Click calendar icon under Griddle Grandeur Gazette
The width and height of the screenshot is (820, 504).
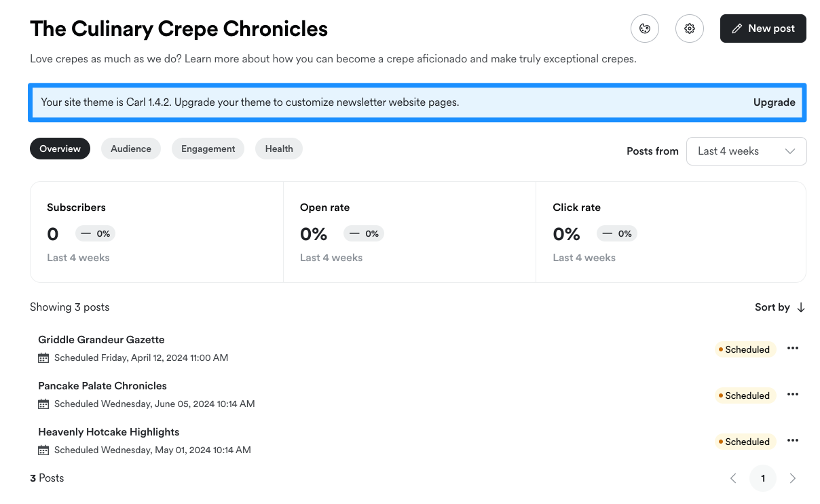[43, 358]
